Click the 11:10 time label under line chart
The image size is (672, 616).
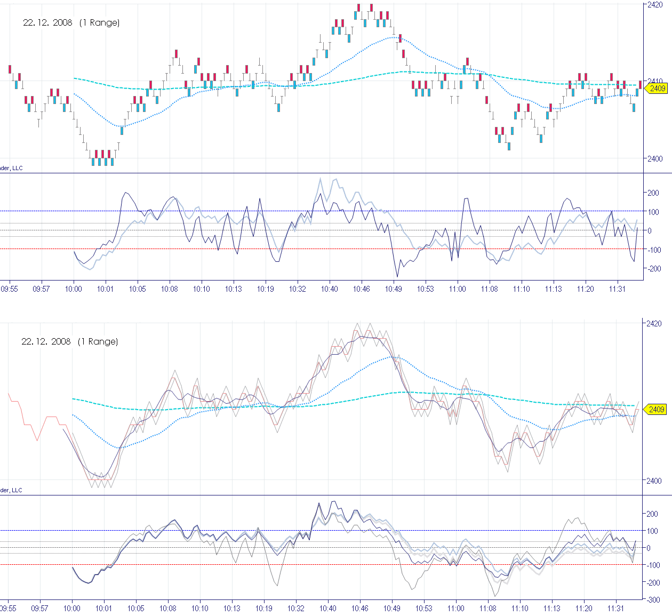519,609
